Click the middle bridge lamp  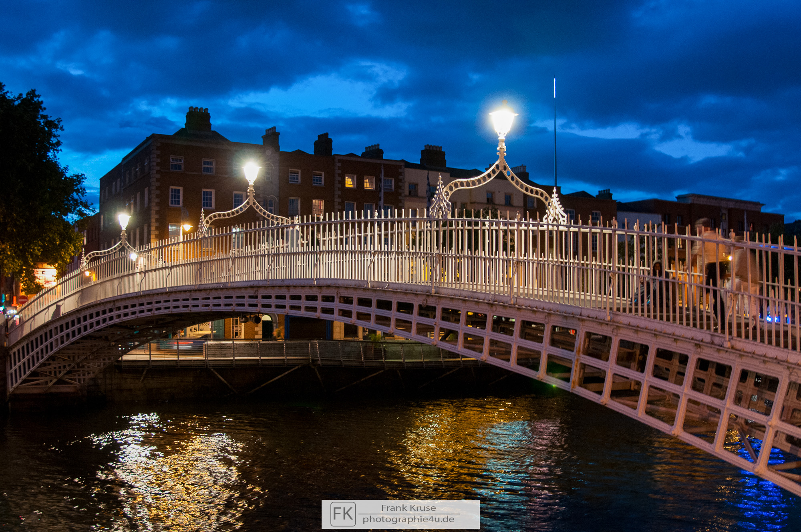click(252, 172)
